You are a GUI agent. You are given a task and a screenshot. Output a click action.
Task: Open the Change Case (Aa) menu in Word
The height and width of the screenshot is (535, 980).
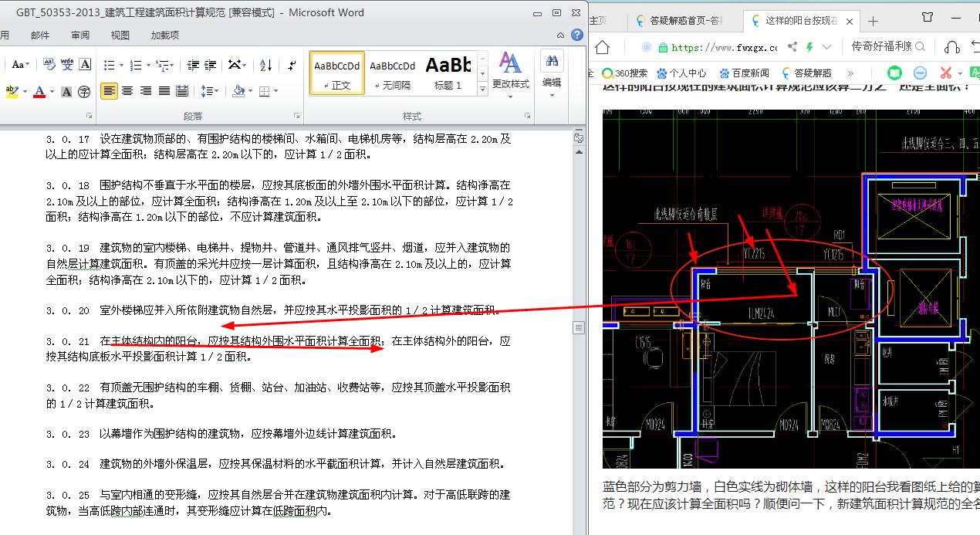click(x=20, y=65)
